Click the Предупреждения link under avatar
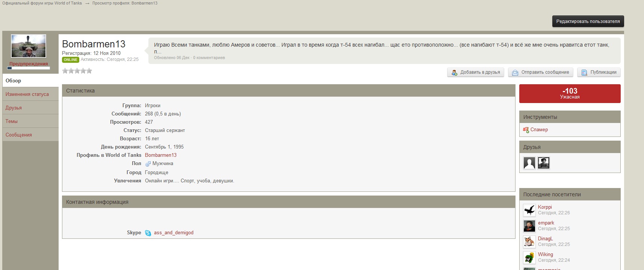Viewport: 644px width, 270px height. 29,64
